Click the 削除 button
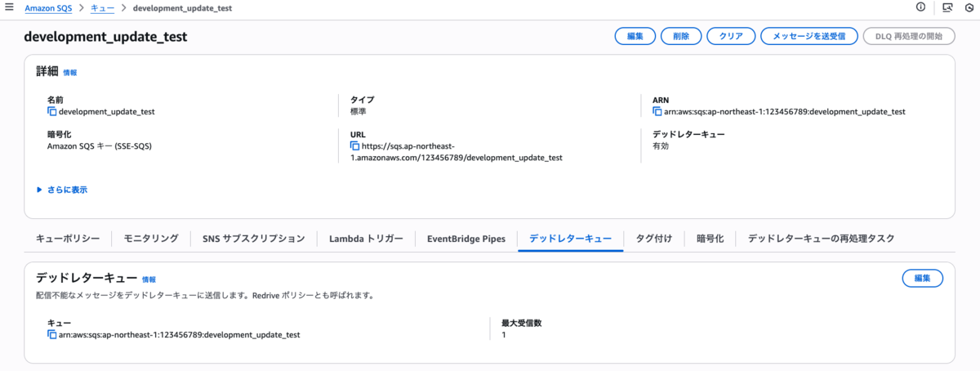 point(681,36)
